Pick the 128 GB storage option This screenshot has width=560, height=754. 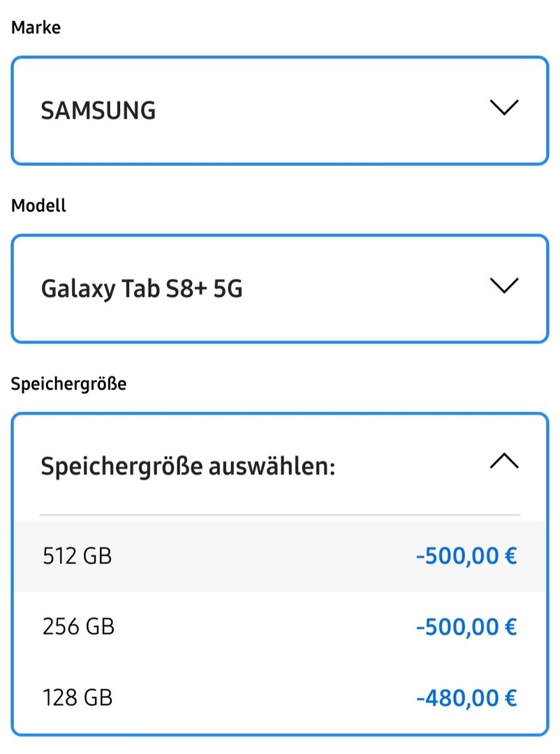(x=78, y=697)
